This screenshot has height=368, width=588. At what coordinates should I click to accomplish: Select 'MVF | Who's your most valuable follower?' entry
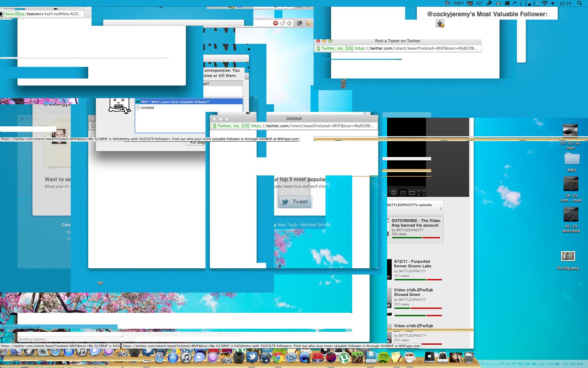(x=175, y=102)
